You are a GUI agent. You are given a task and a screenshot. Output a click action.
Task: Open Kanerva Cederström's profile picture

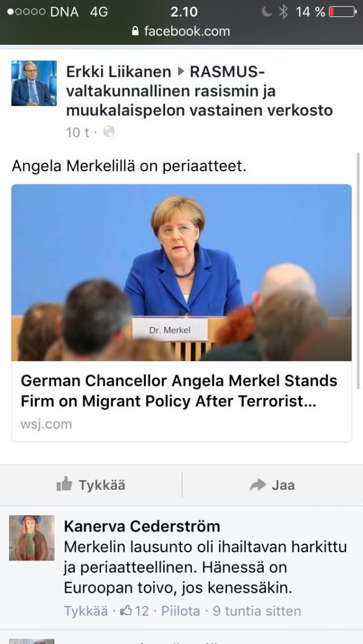(31, 538)
